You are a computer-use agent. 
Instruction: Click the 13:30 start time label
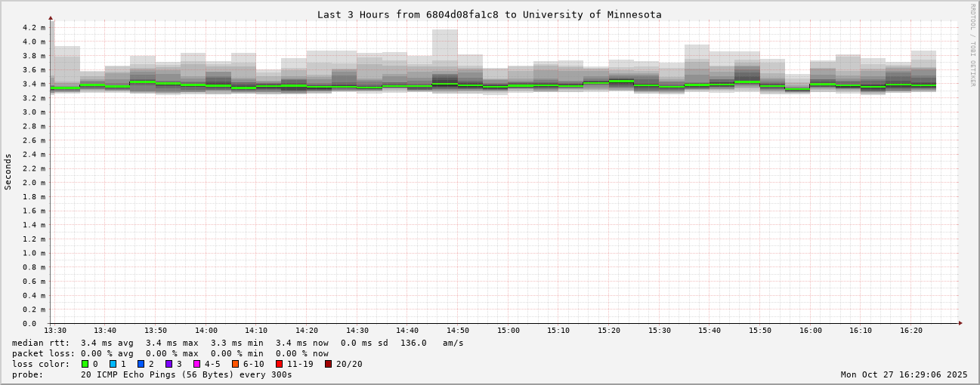[x=55, y=331]
